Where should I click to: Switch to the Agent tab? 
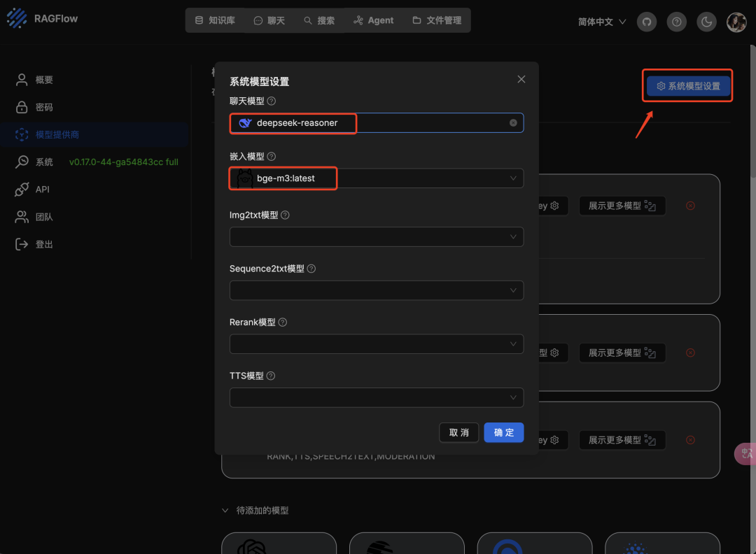[374, 20]
